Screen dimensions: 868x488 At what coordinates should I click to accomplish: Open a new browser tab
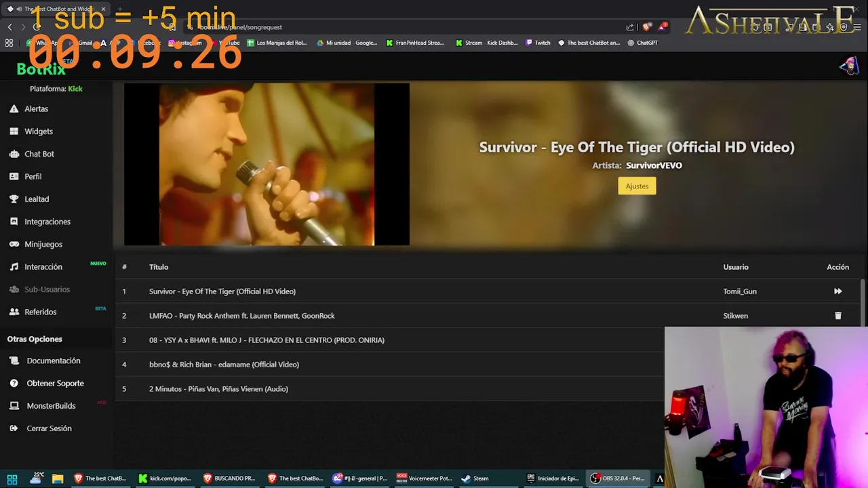(119, 9)
